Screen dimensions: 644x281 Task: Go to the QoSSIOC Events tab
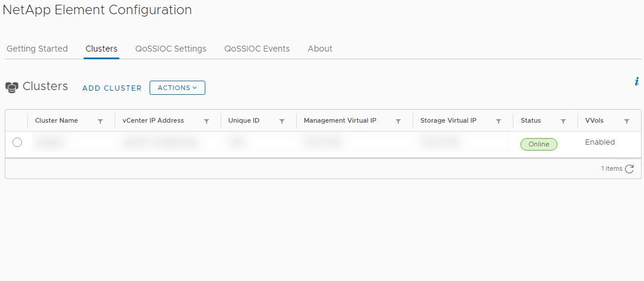click(257, 49)
